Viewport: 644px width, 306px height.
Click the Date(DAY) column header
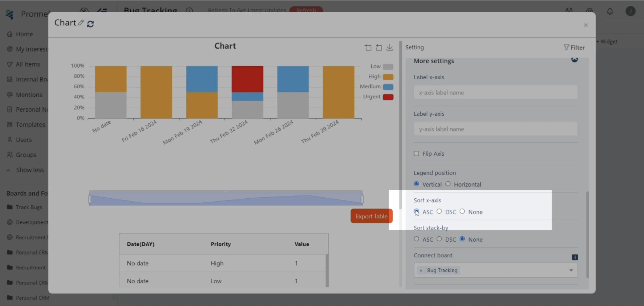pos(140,244)
